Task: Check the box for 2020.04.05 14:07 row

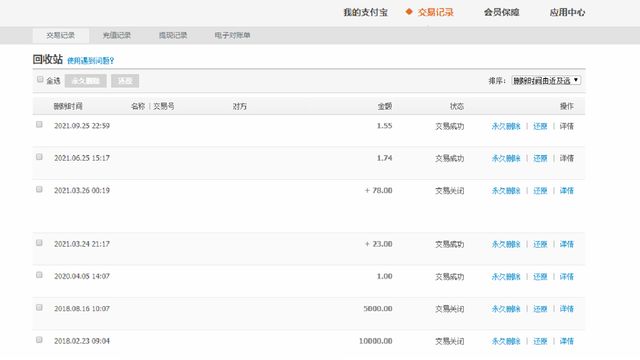Action: [x=39, y=275]
